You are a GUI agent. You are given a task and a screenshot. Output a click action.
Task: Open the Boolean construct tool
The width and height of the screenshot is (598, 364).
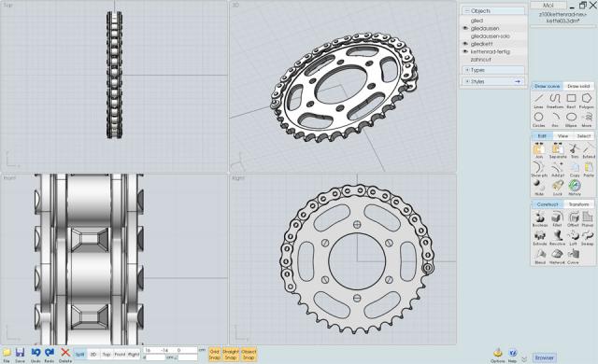[x=540, y=219]
